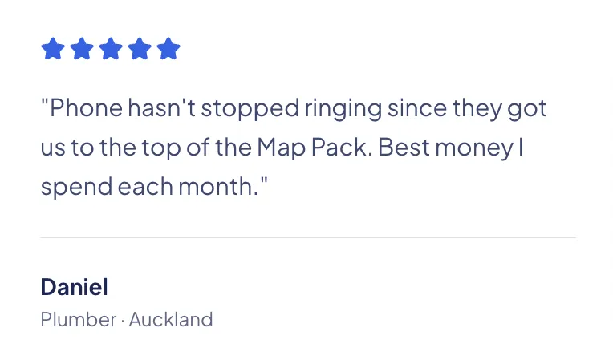Click the "Auckland" location text
The height and width of the screenshot is (364, 613).
[x=171, y=320]
